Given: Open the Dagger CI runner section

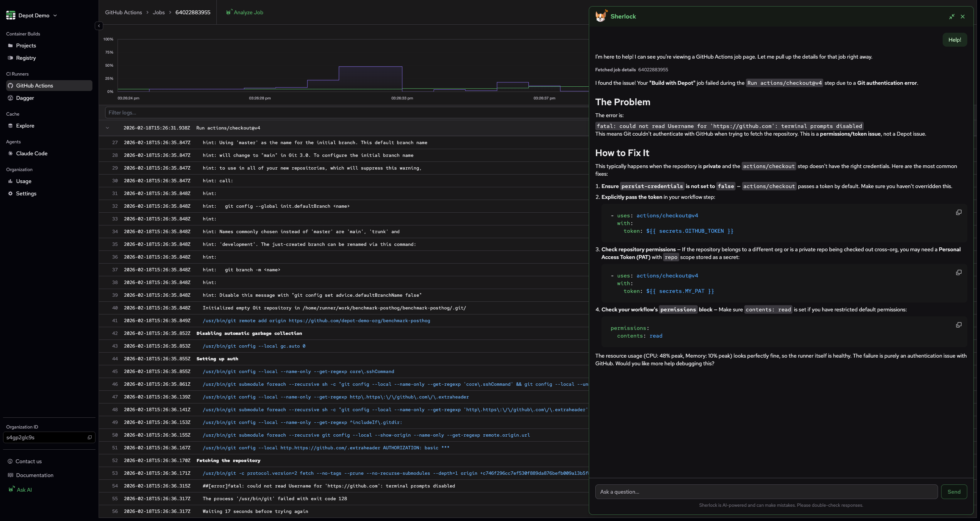Looking at the screenshot, I should tap(25, 98).
